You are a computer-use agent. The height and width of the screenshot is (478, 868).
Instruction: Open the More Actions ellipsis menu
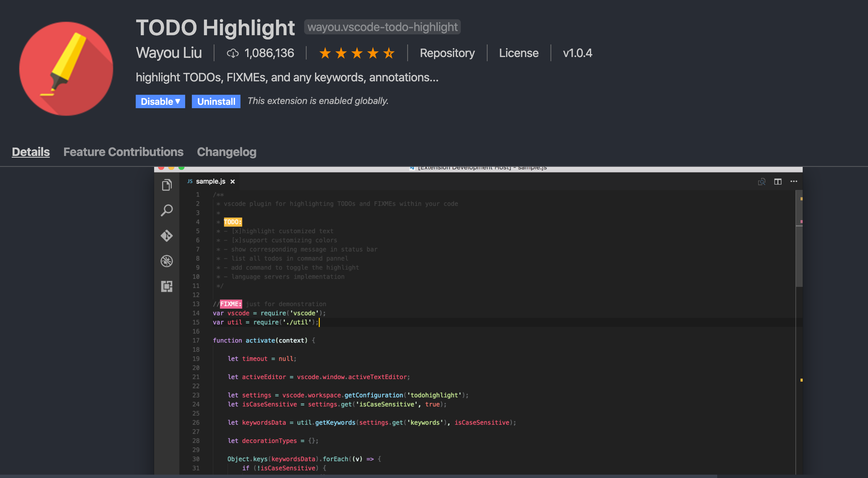[794, 181]
